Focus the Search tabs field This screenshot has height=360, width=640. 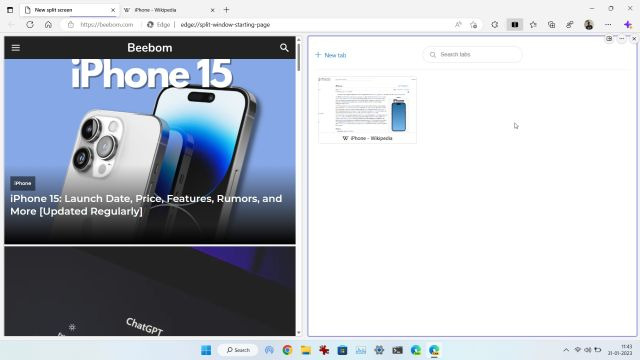(473, 54)
